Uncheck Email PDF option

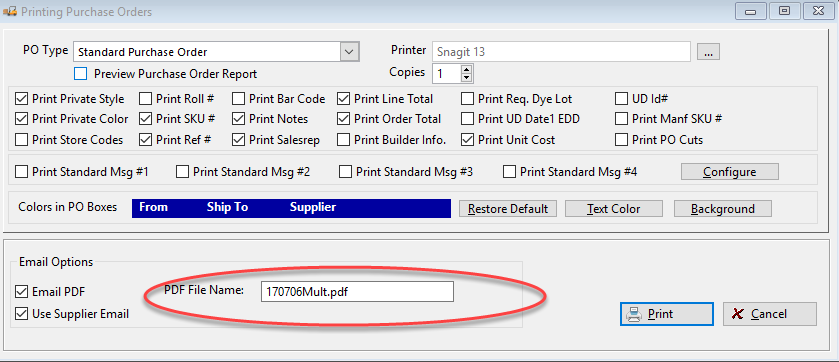coord(21,292)
